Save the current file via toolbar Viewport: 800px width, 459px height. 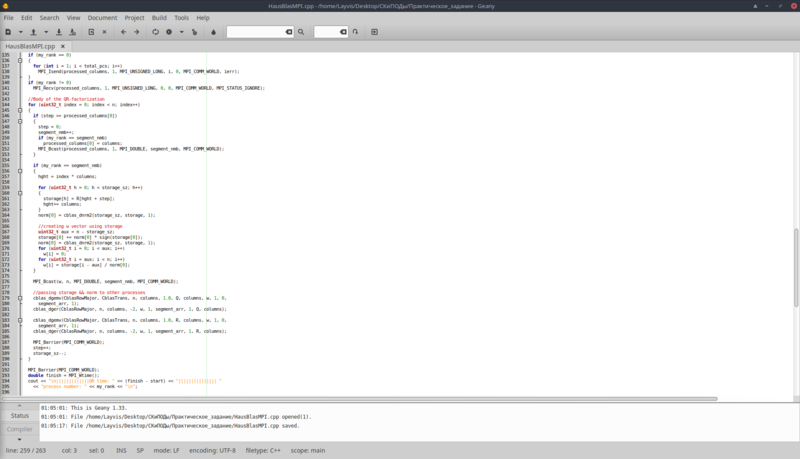pyautogui.click(x=59, y=32)
